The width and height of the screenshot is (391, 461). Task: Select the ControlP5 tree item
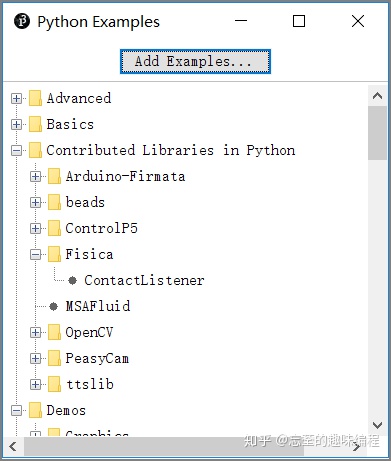(x=101, y=228)
